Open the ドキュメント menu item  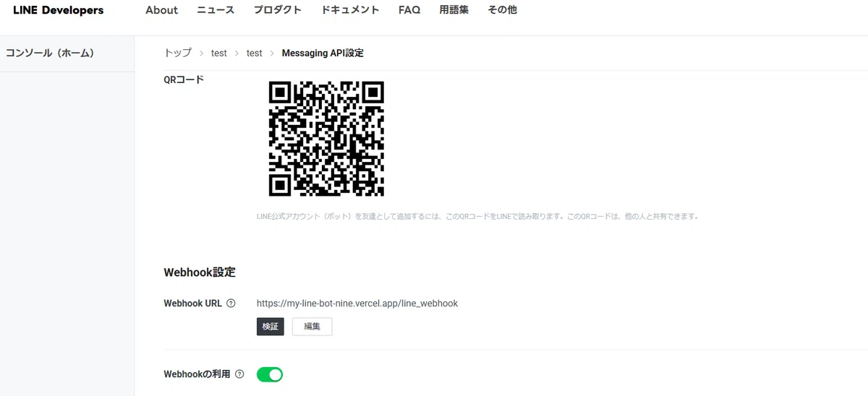[x=350, y=10]
